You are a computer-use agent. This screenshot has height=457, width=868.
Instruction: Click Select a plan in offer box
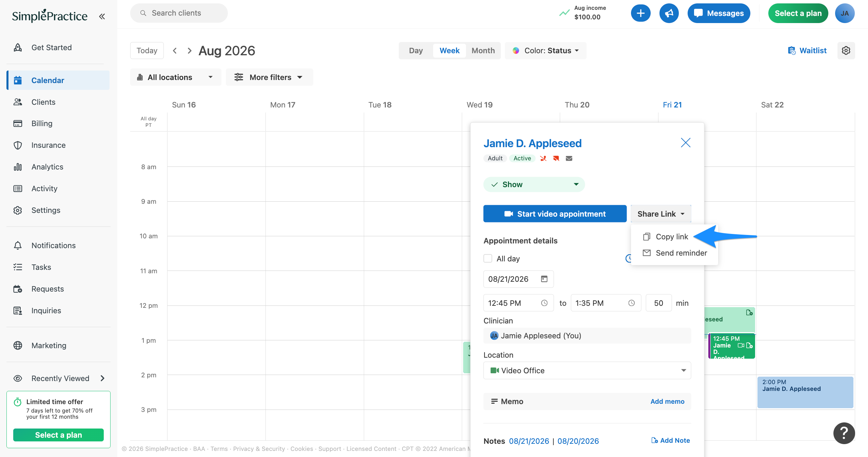tap(58, 435)
